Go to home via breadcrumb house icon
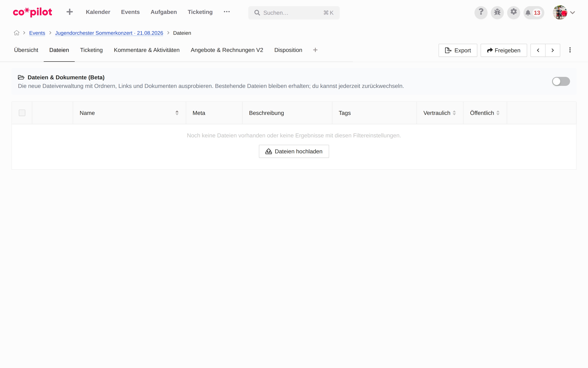The width and height of the screenshot is (588, 368). [17, 33]
